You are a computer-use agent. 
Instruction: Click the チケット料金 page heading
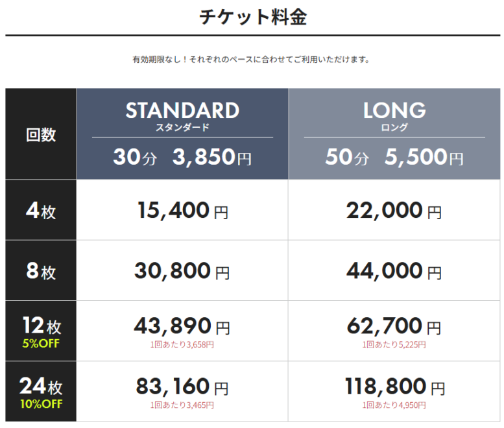pos(252,17)
